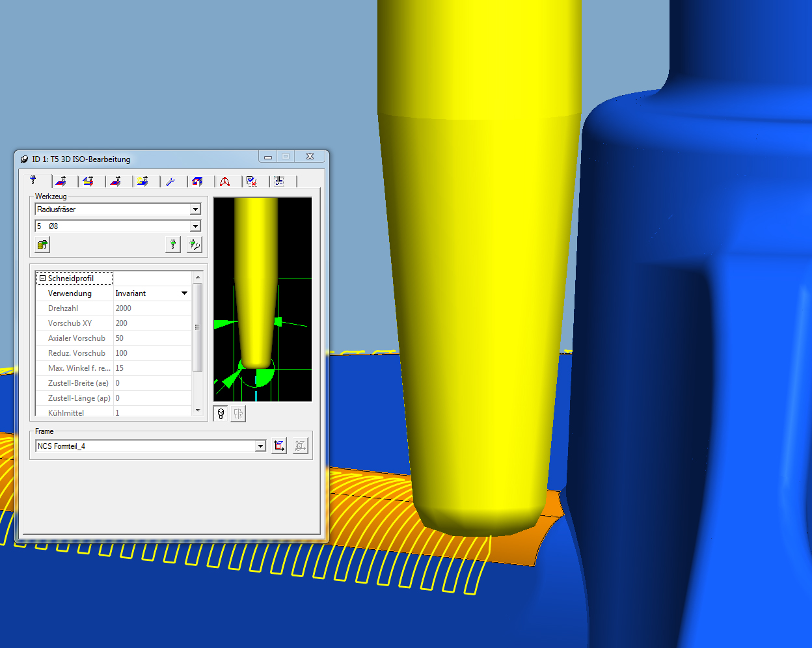Collapse the Schneidprofil group
812x648 pixels.
(x=42, y=278)
